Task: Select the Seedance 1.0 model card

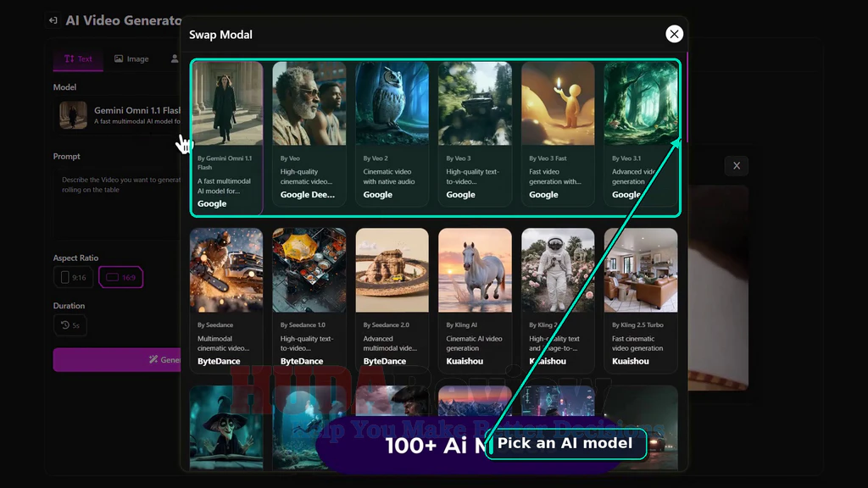Action: tap(309, 301)
